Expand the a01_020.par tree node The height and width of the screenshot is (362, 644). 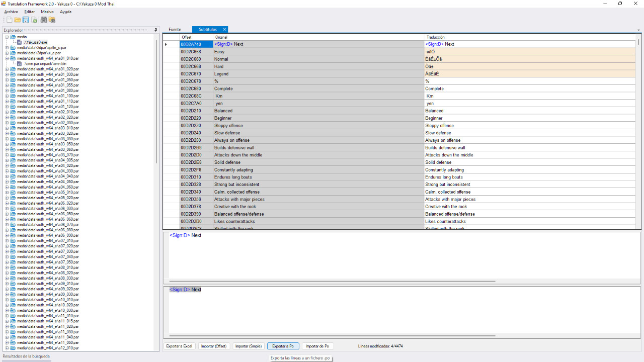coord(7,69)
